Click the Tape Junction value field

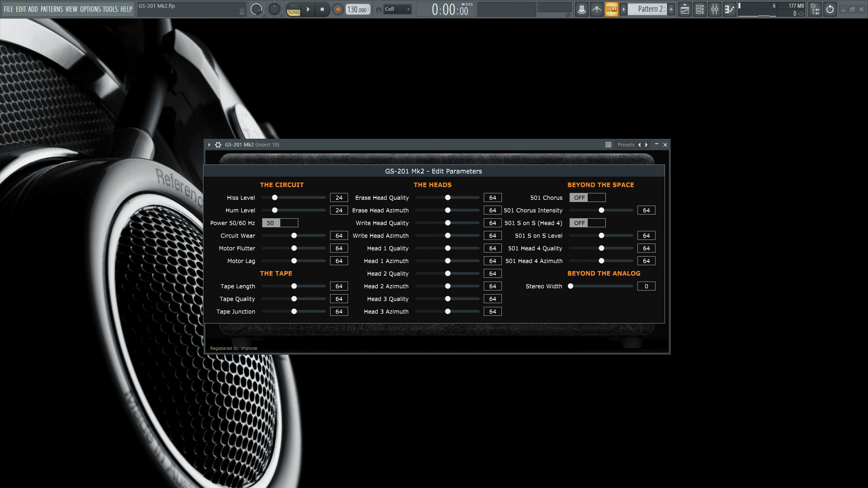coord(339,311)
